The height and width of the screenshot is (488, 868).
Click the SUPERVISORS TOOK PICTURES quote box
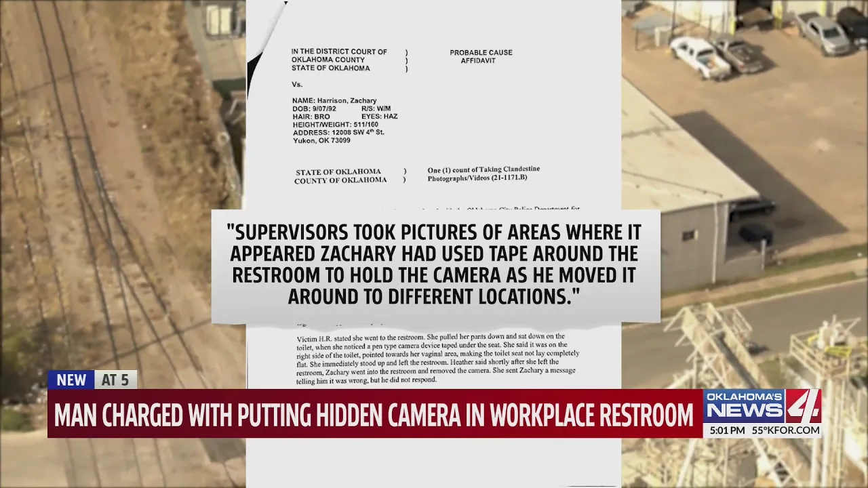435,266
